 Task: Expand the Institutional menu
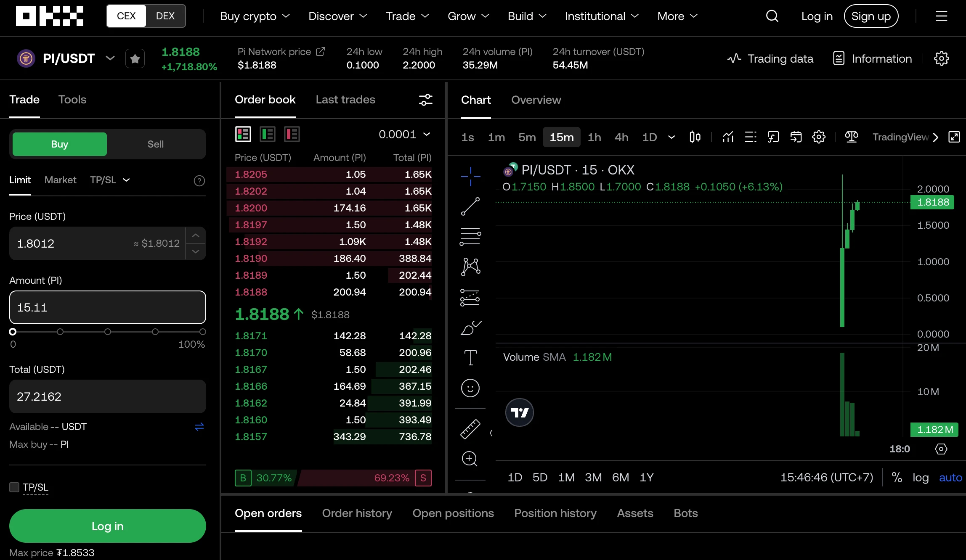point(602,16)
